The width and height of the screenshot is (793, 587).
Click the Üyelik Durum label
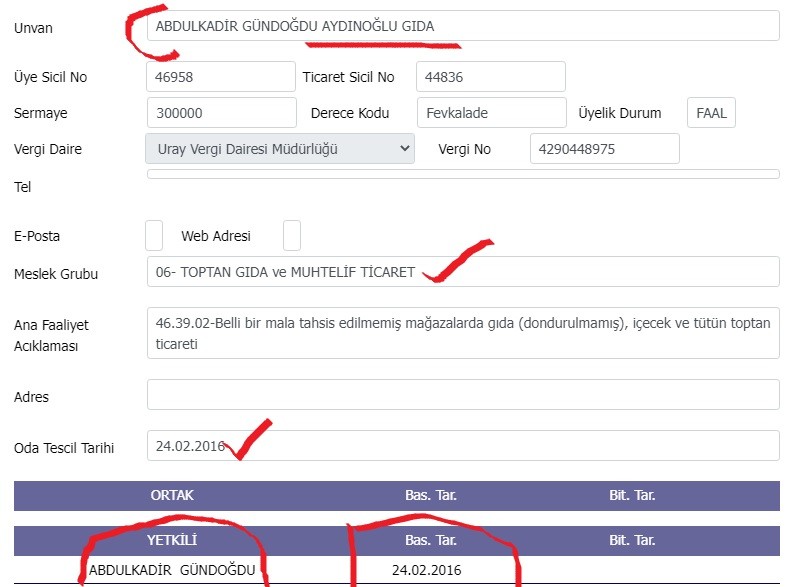[620, 113]
